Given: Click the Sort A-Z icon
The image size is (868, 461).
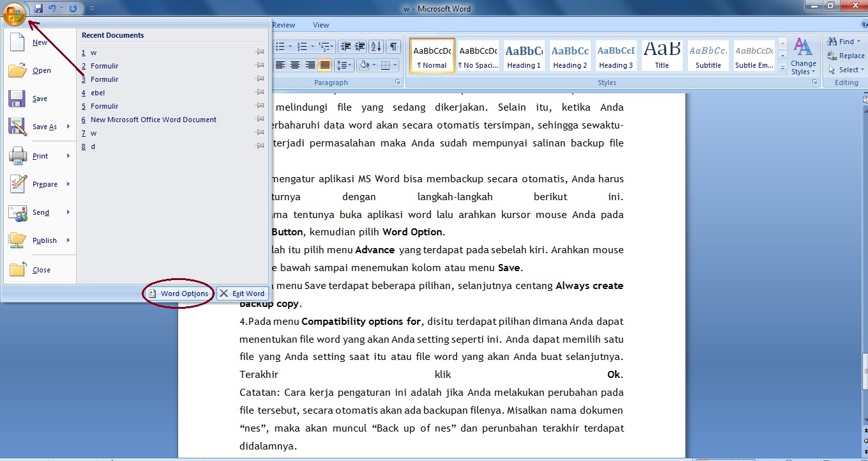Looking at the screenshot, I should [x=376, y=46].
